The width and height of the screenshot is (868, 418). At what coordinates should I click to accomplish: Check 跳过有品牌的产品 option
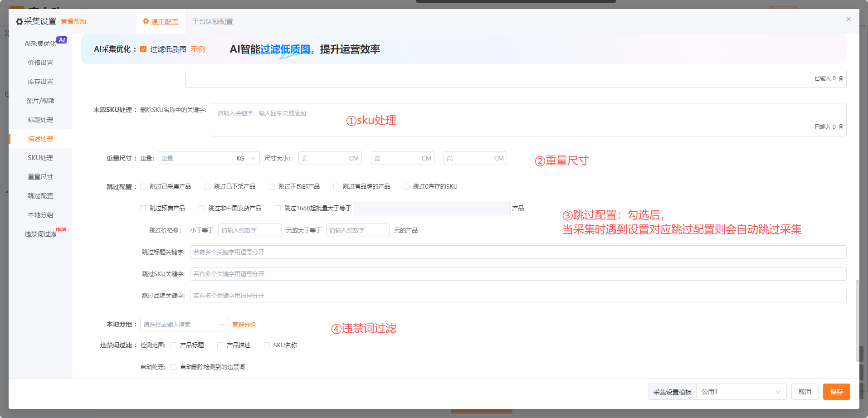pyautogui.click(x=336, y=186)
